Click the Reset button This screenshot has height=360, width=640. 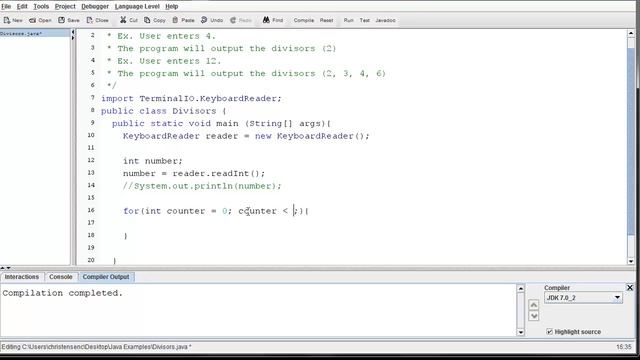pos(326,20)
